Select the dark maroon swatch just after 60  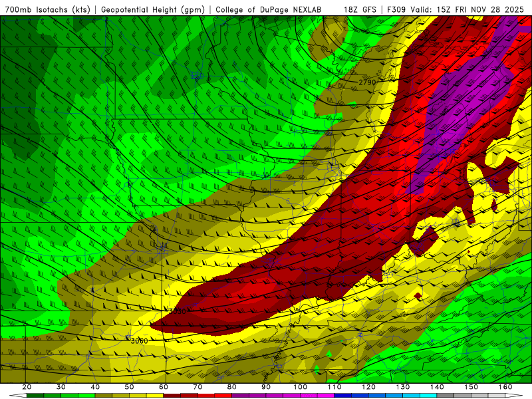tap(172, 396)
